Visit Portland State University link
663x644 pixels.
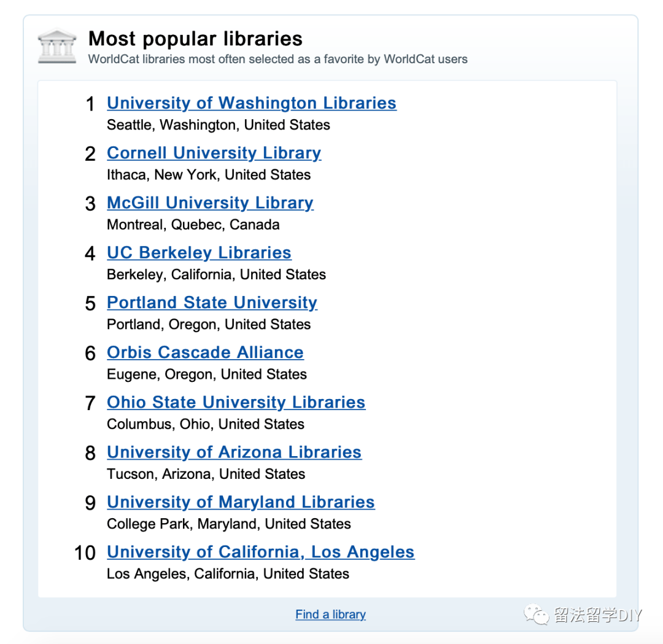click(212, 302)
